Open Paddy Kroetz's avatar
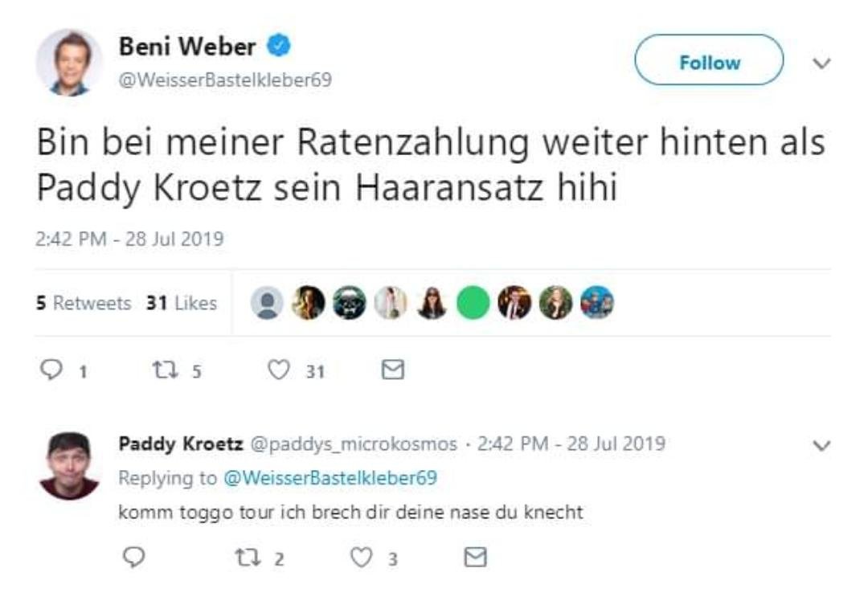Image resolution: width=868 pixels, height=593 pixels. click(x=69, y=465)
